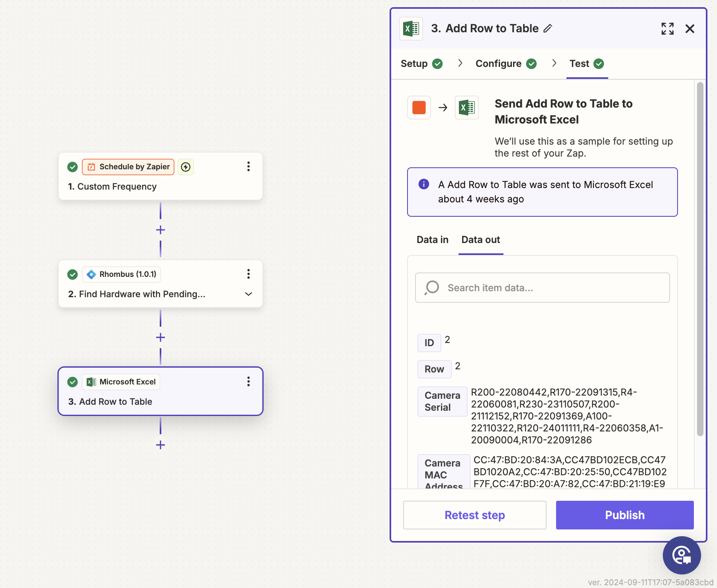The height and width of the screenshot is (588, 717).
Task: Open the Test tab
Action: click(587, 64)
